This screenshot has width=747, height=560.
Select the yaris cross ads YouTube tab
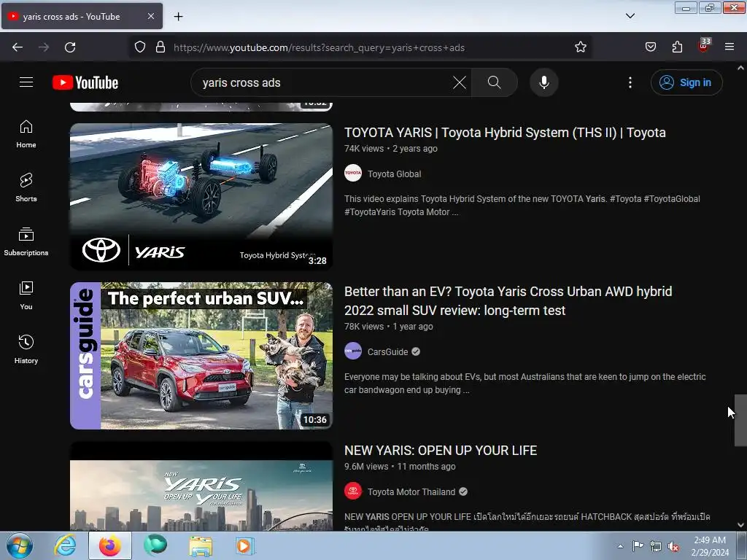(82, 16)
